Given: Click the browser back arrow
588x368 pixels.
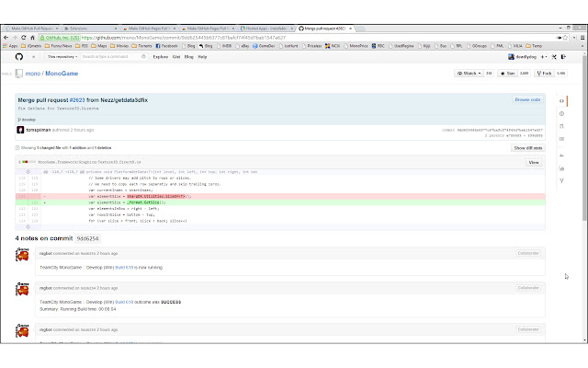Looking at the screenshot, I should coord(6,38).
